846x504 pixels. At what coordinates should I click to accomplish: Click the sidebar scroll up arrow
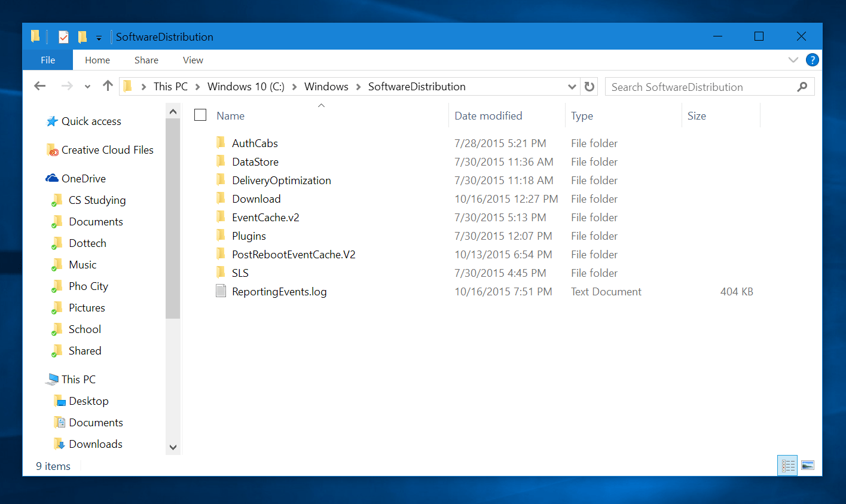pos(173,111)
